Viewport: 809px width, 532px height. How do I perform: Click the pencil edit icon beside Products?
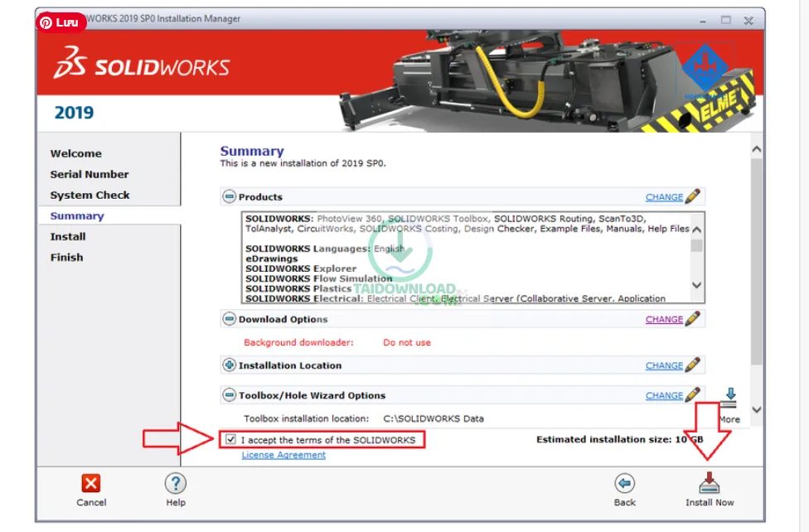pyautogui.click(x=693, y=196)
